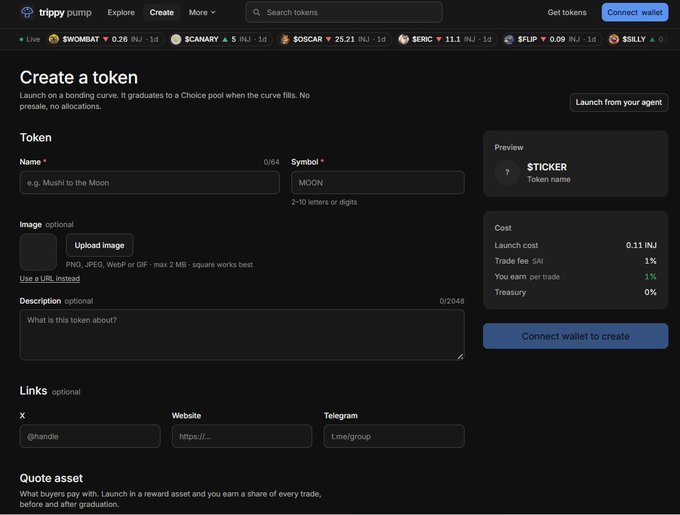Screen dimensions: 680x515
Task: Click the question mark preview avatar
Action: coord(507,173)
